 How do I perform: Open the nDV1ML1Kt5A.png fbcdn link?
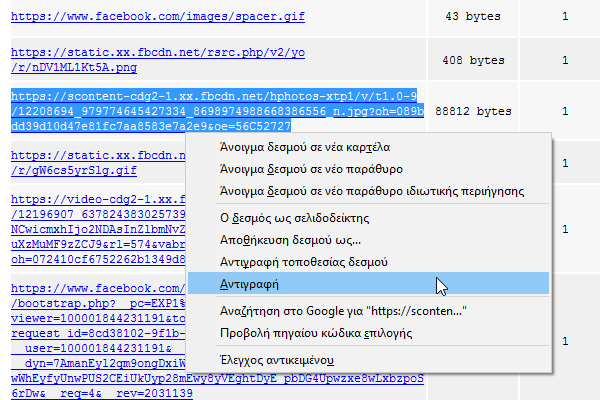point(158,60)
